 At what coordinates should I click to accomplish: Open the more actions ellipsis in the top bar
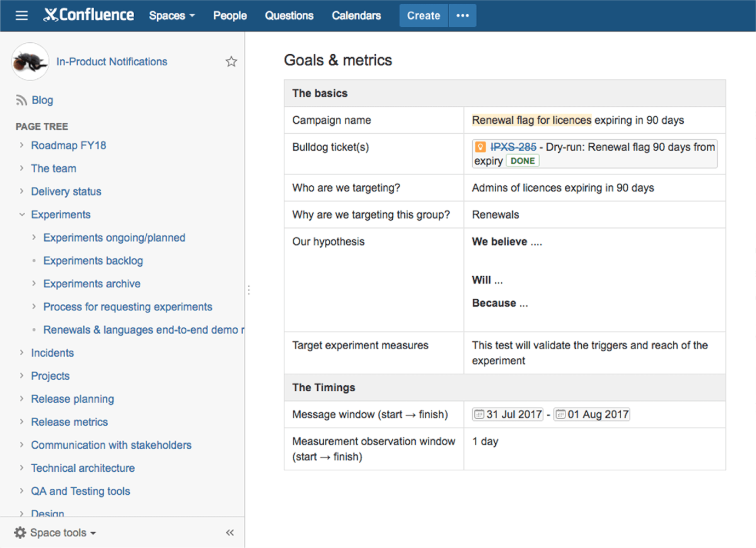coord(462,15)
